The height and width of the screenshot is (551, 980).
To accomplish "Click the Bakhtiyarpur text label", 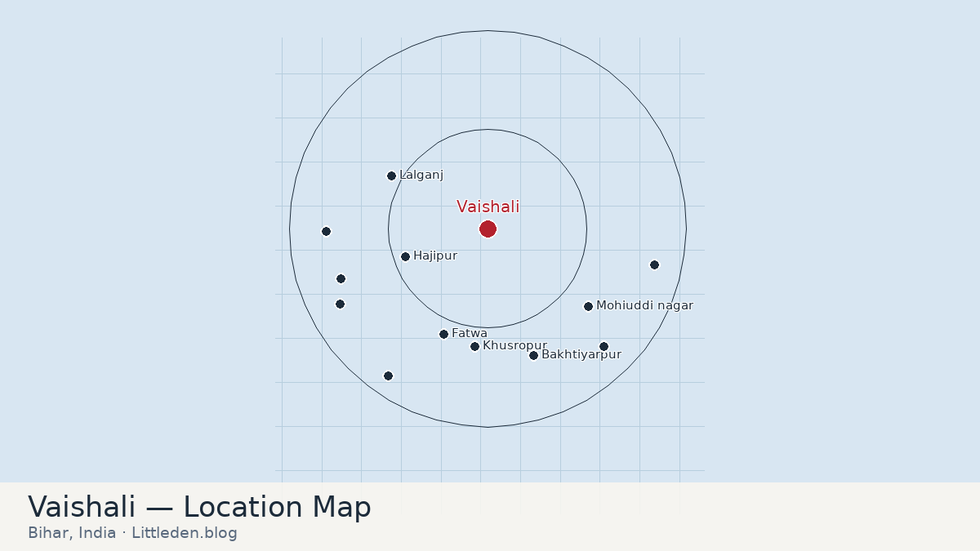I will pyautogui.click(x=581, y=354).
